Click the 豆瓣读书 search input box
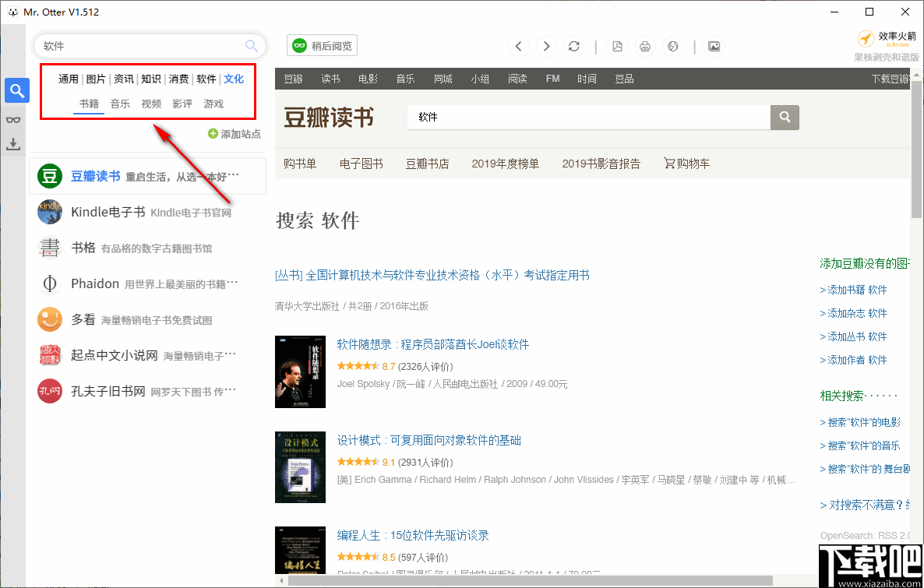This screenshot has width=924, height=588. (589, 118)
